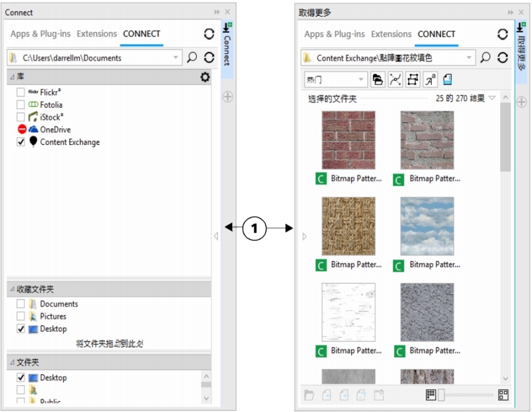Click the bitmaps filter icon
Viewport: 532px width, 412px height.
point(413,80)
